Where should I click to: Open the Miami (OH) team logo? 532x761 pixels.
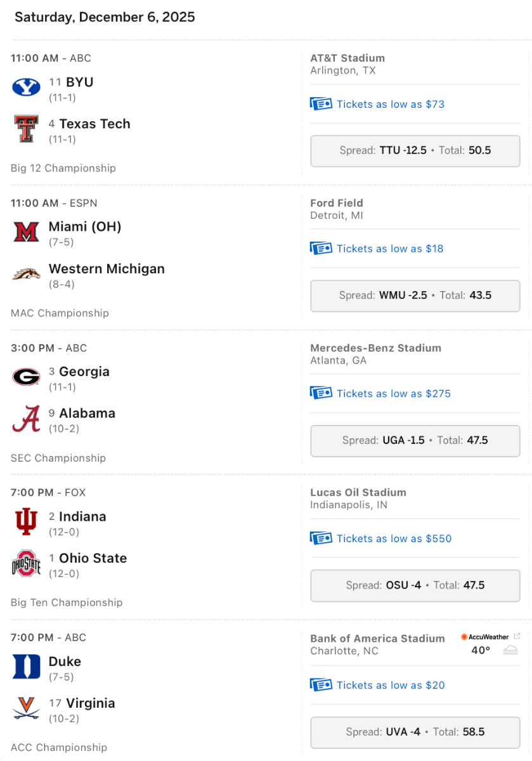(26, 232)
